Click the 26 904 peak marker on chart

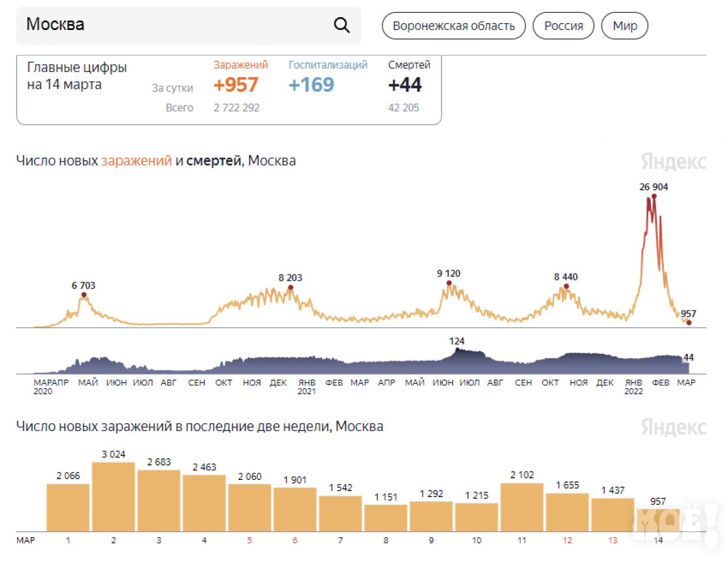653,196
